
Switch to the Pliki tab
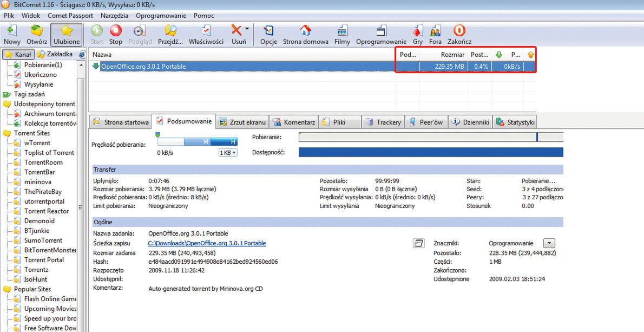(x=340, y=122)
